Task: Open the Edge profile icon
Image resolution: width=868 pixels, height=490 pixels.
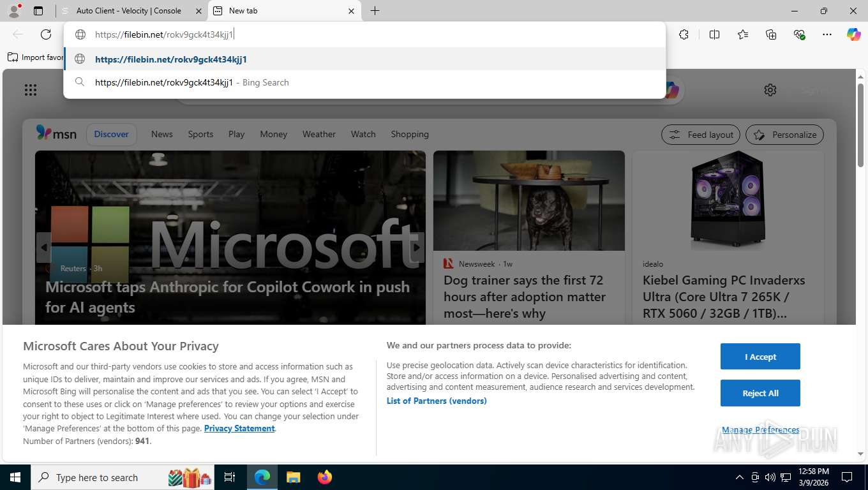Action: pyautogui.click(x=13, y=10)
